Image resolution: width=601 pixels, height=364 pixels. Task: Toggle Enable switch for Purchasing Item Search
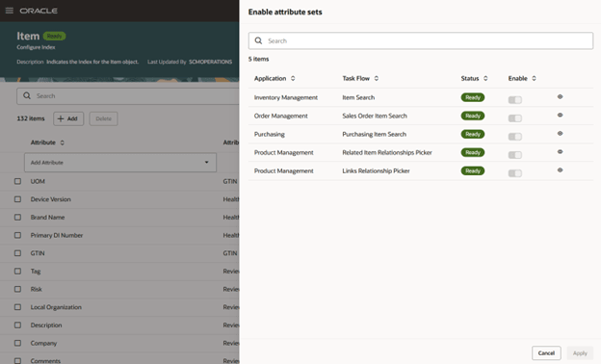click(x=514, y=137)
